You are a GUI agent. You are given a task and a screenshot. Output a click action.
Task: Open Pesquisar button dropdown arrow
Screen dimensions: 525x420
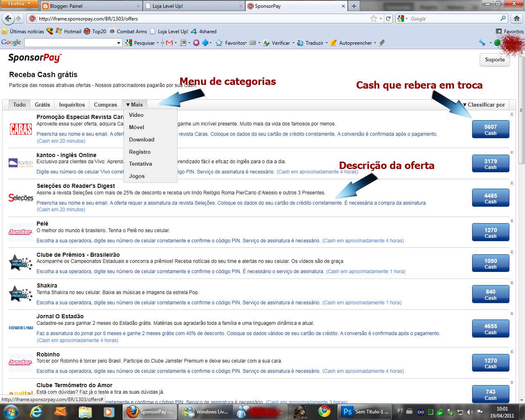click(x=157, y=43)
